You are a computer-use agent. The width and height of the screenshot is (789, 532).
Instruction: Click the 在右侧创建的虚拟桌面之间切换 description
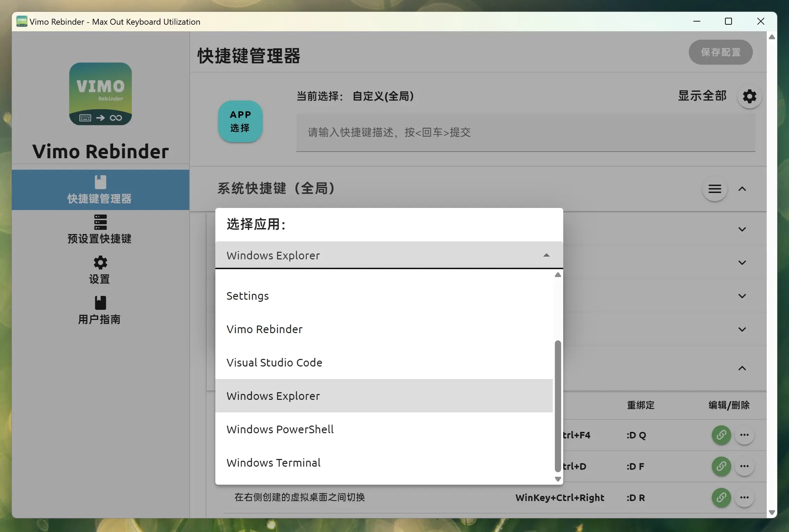pos(300,497)
